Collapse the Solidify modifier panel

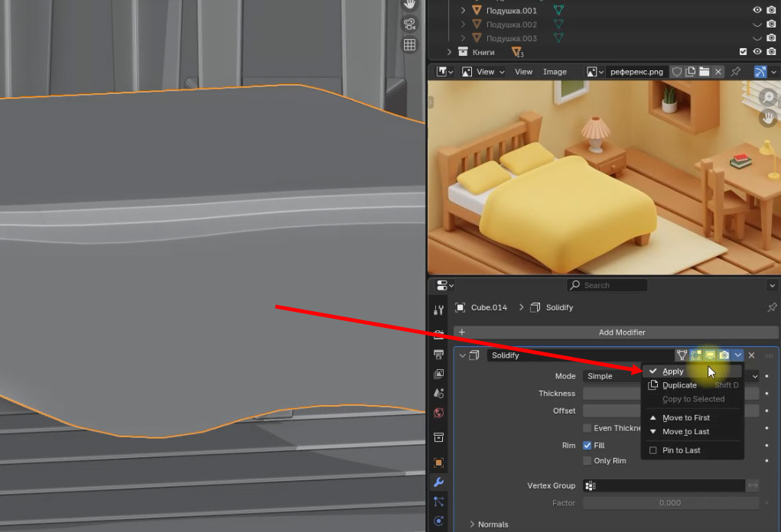click(462, 355)
